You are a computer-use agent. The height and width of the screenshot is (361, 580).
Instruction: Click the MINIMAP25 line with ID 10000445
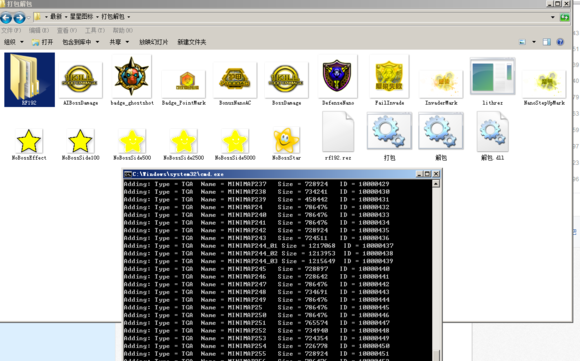tap(257, 307)
